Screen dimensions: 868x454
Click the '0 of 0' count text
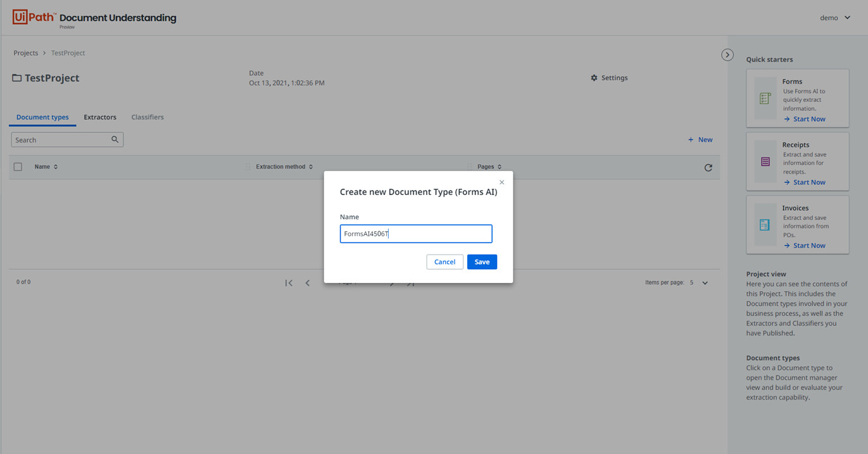[23, 282]
